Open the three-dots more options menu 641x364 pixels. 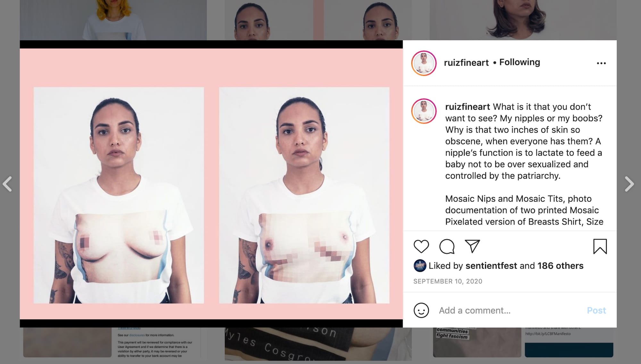pos(601,63)
